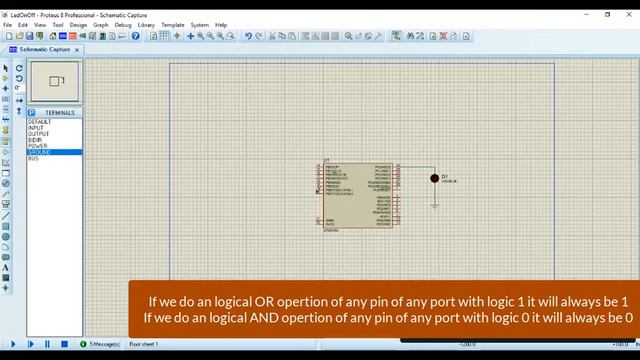Click the P pick devices button
The width and height of the screenshot is (640, 360).
(x=32, y=113)
